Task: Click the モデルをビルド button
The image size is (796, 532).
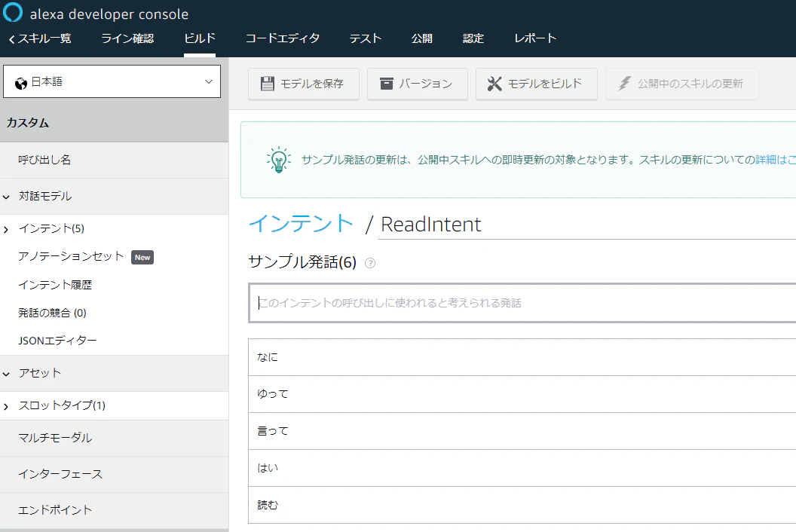Action: click(537, 84)
